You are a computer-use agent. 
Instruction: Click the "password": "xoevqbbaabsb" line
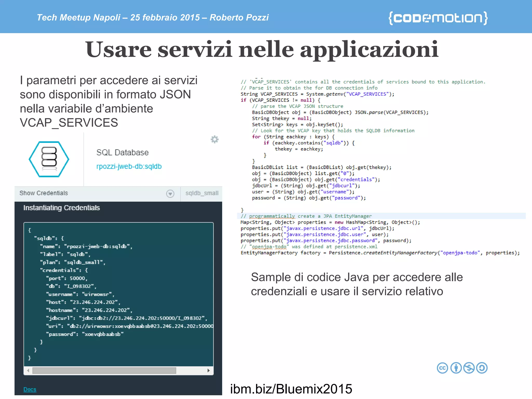tap(85, 334)
